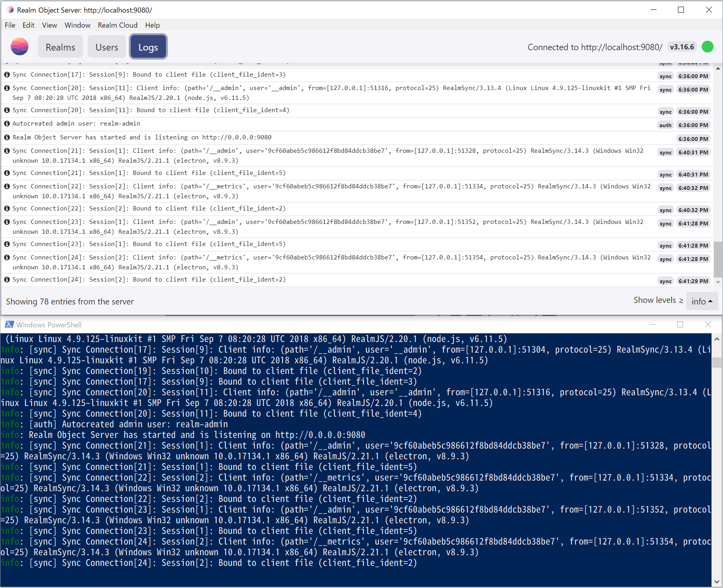The image size is (723, 588).
Task: Switch to the Users tab
Action: (x=107, y=47)
